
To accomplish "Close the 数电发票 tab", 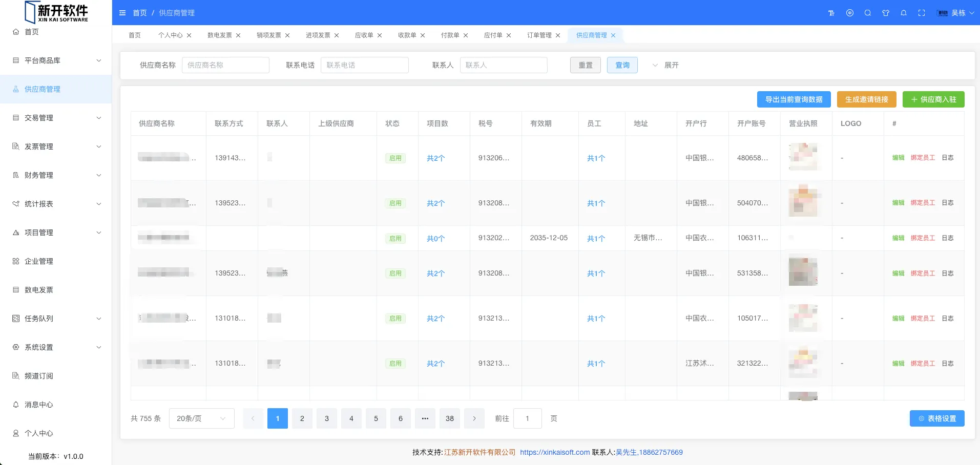I will pyautogui.click(x=238, y=35).
